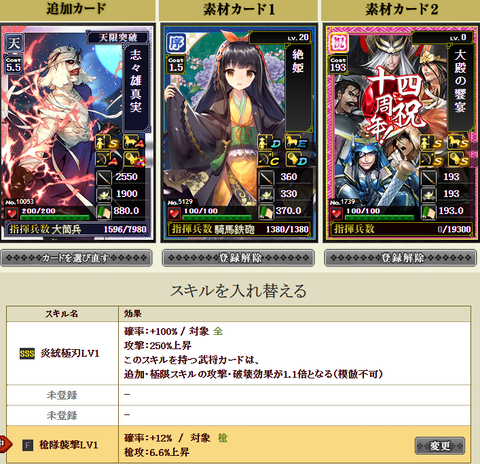Image resolution: width=480 pixels, height=464 pixels.
Task: Select the 志々雄真実 card thumbnail
Action: coord(78,133)
